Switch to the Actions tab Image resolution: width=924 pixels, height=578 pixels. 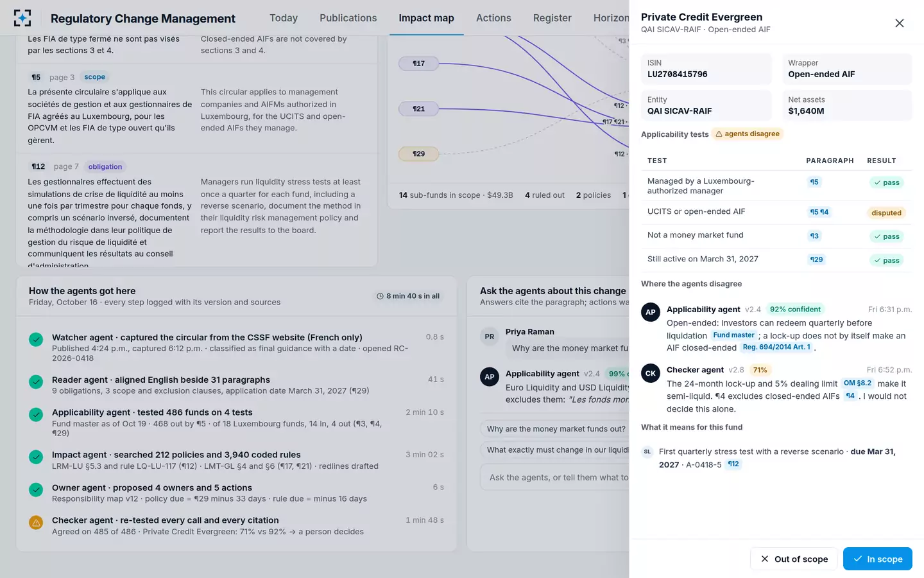point(493,18)
